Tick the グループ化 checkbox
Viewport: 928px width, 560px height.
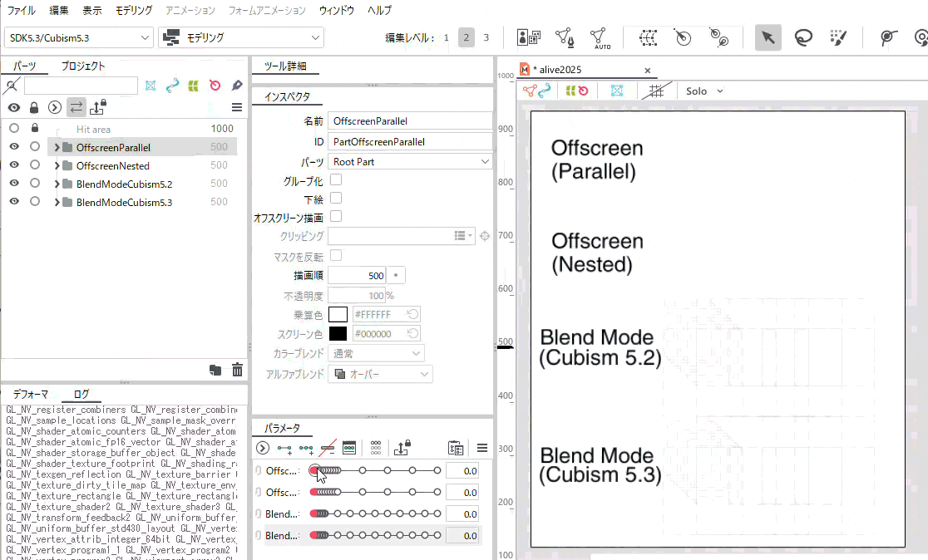pyautogui.click(x=336, y=179)
